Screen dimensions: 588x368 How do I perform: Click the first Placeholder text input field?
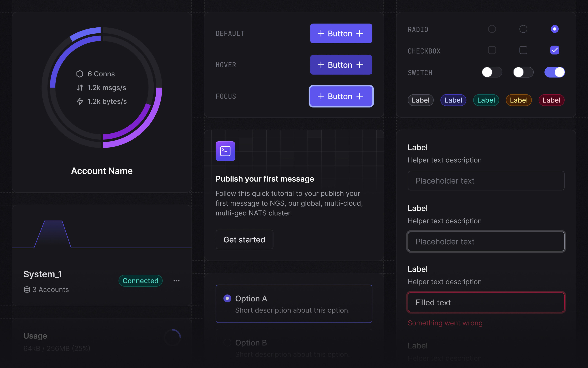486,181
